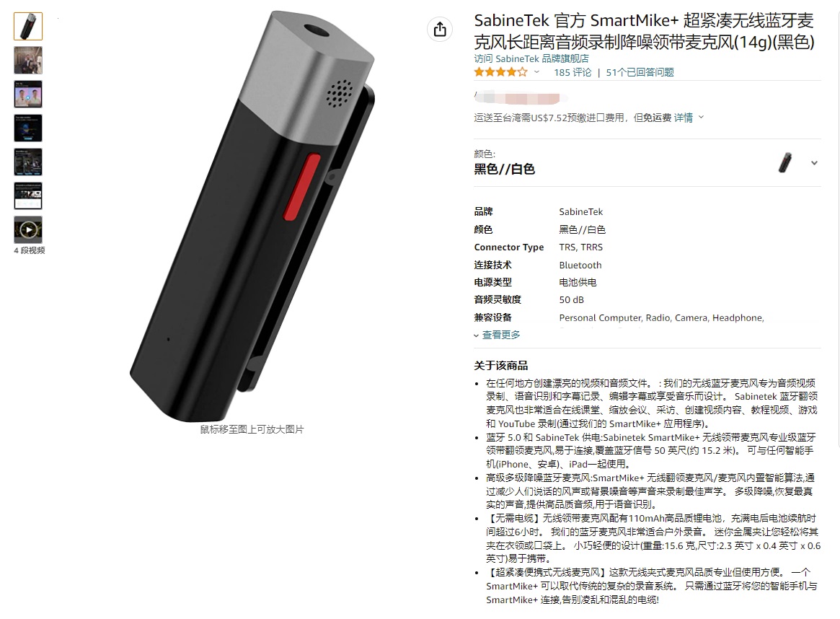Click the main microphone product image
The width and height of the screenshot is (840, 619).
click(x=252, y=216)
